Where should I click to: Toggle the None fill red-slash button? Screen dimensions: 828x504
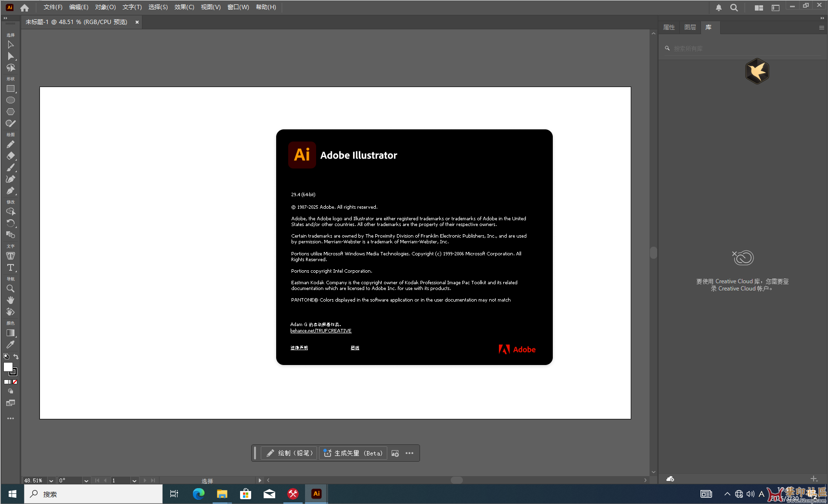[15, 382]
